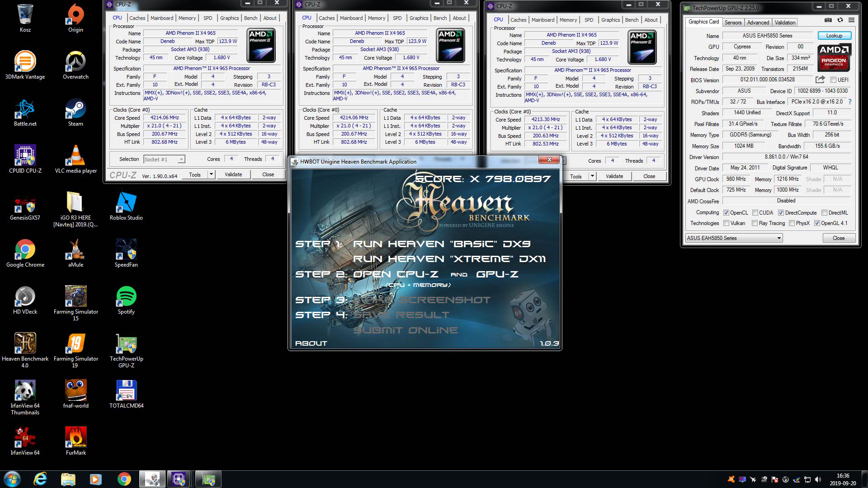Click the volume speaker icon in system tray
The image size is (868, 488).
pyautogui.click(x=818, y=479)
